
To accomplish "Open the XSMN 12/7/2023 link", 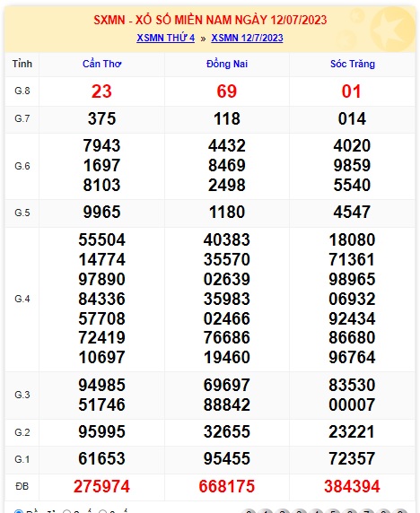I will click(247, 38).
